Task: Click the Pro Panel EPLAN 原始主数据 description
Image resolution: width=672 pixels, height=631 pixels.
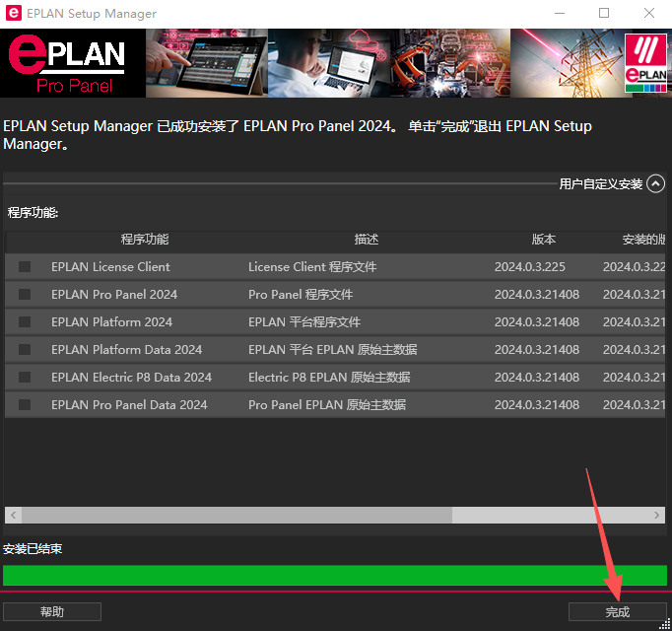Action: [x=327, y=404]
